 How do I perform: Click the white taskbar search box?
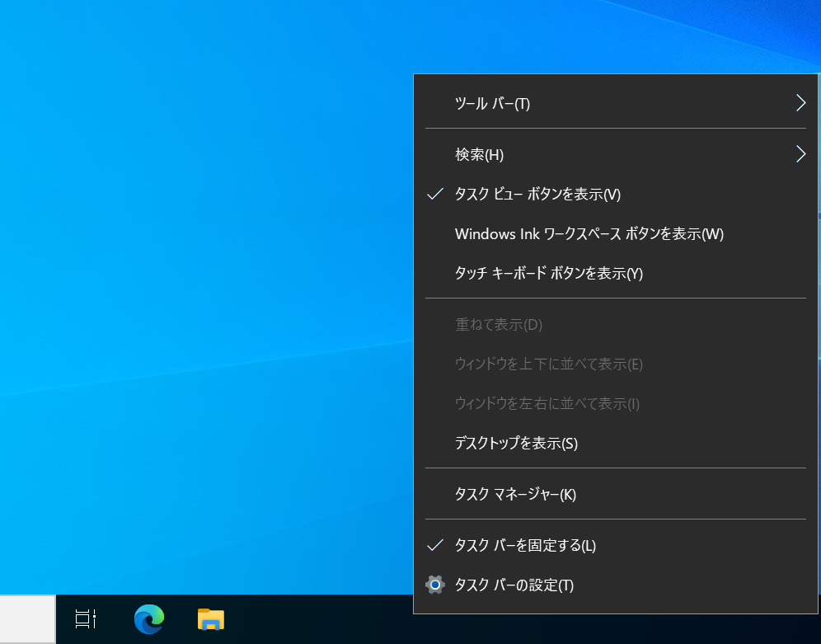pyautogui.click(x=27, y=619)
